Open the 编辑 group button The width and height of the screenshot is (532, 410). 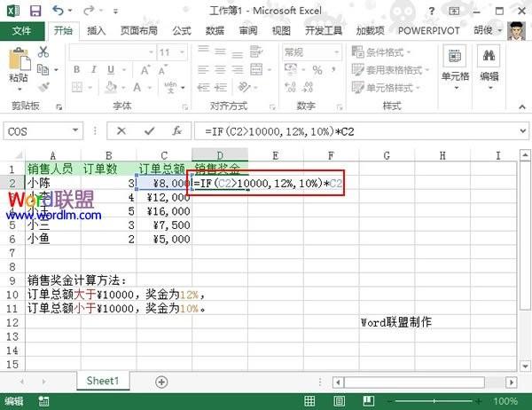489,68
